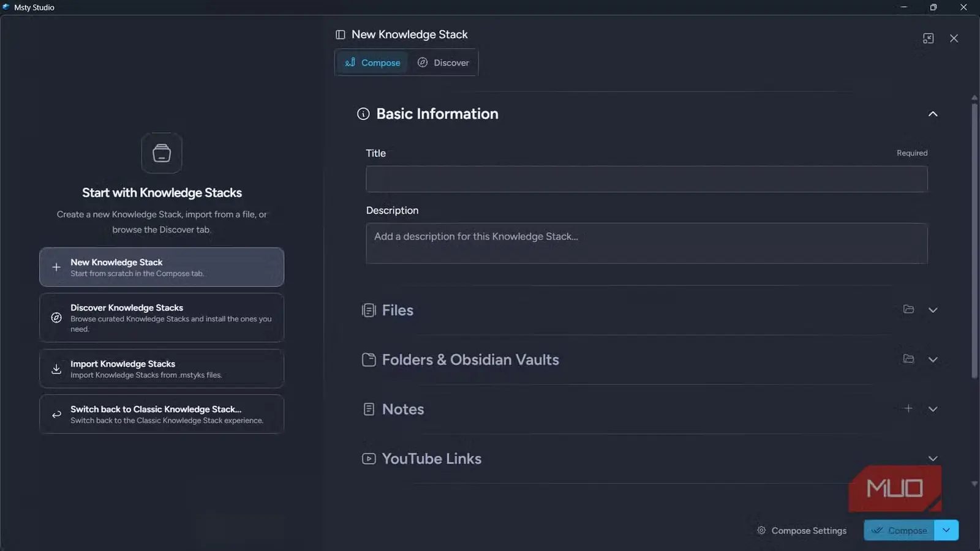Switch back to Classic Knowledge Stack
980x551 pixels.
162,414
